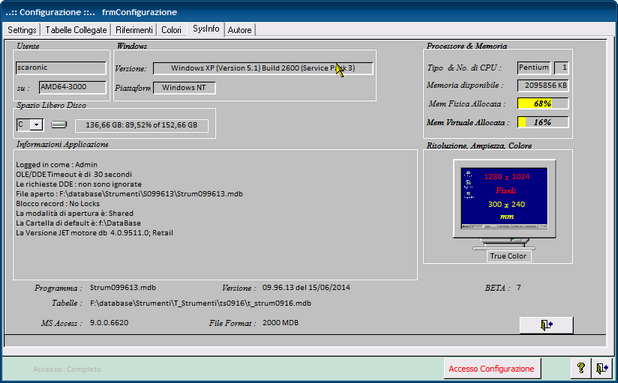Click the available memory field 2095856 KB
This screenshot has width=618, height=383.
[543, 85]
